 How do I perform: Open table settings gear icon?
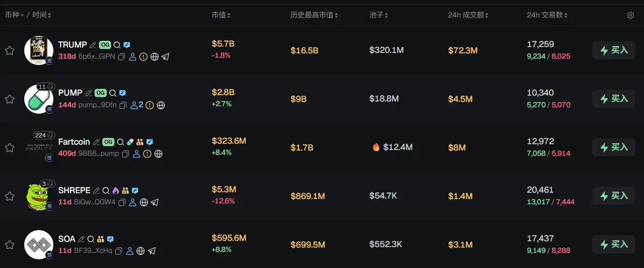pos(630,16)
